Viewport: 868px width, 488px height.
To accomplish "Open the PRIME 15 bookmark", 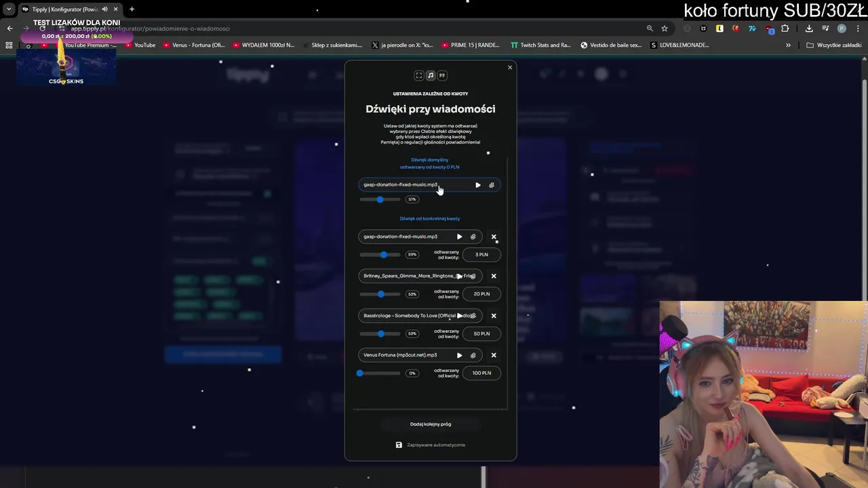I will [470, 45].
